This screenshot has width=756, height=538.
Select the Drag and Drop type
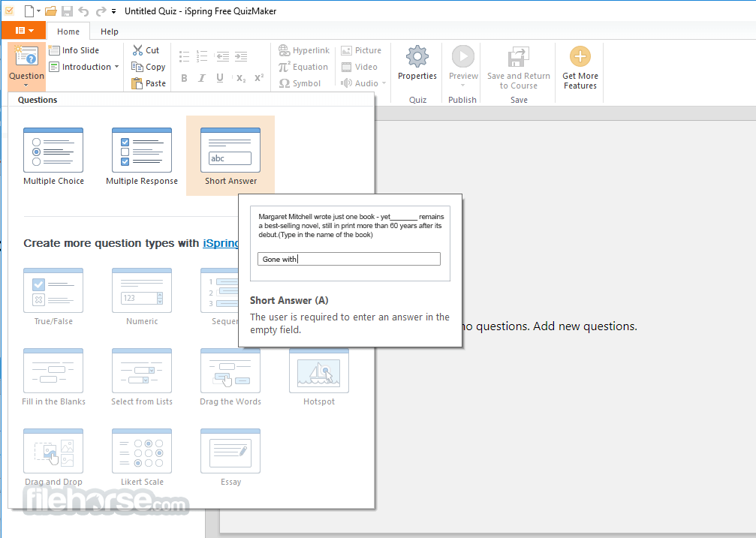[x=53, y=457]
